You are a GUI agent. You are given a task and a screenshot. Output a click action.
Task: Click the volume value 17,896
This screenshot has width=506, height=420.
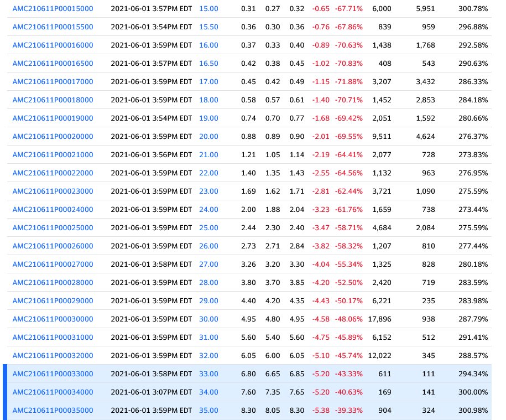(379, 319)
